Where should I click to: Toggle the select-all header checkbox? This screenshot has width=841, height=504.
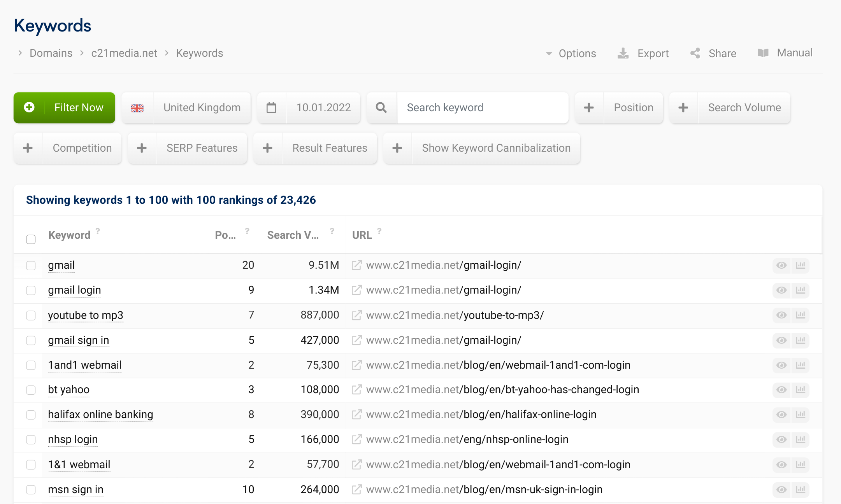point(31,239)
